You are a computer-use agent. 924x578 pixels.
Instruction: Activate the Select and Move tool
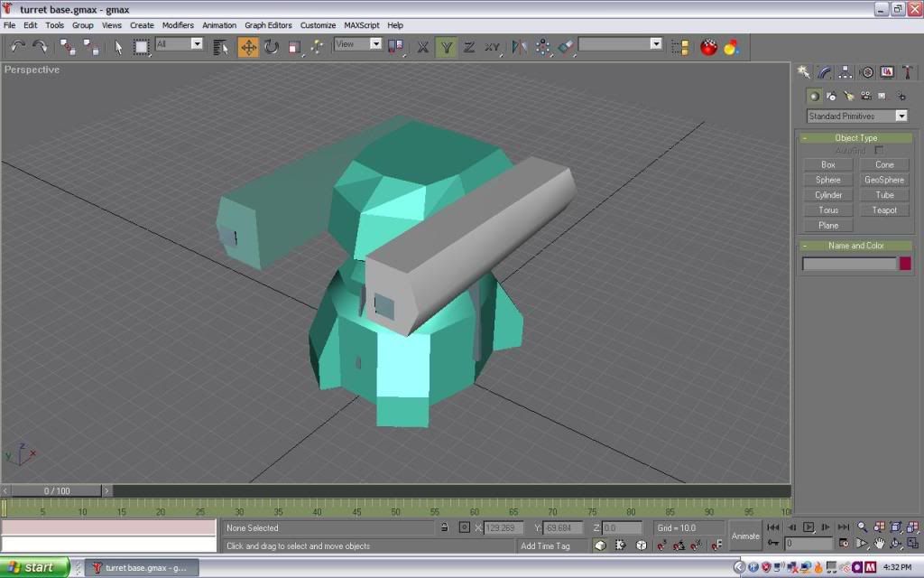click(x=248, y=47)
